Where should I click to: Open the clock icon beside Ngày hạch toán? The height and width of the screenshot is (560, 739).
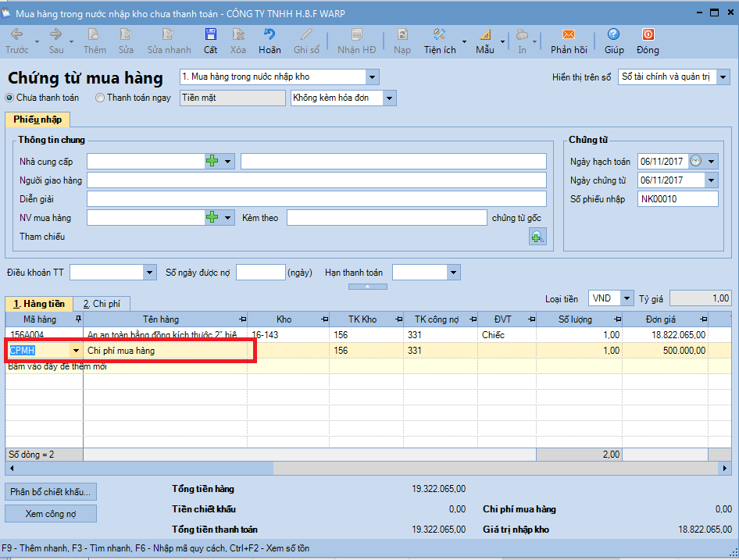pyautogui.click(x=695, y=161)
